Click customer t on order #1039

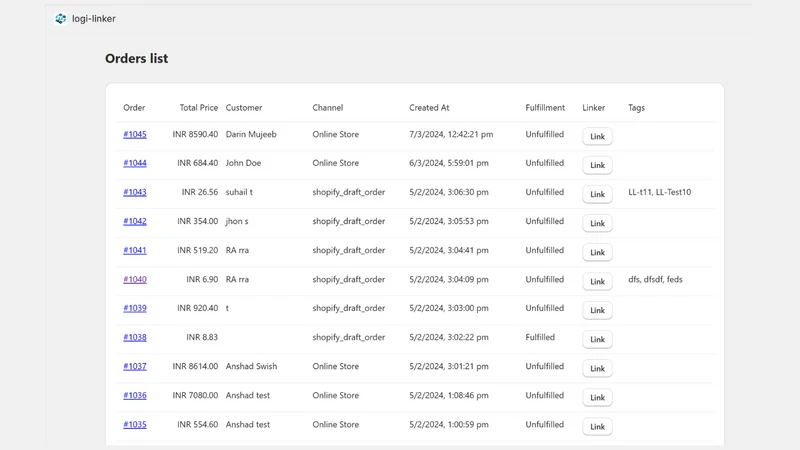(x=227, y=308)
